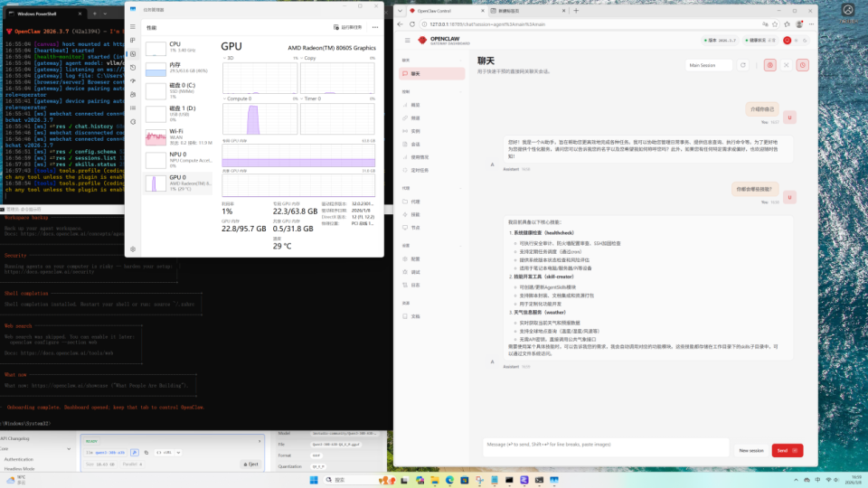Click the message input field
The width and height of the screenshot is (868, 488).
(x=606, y=445)
